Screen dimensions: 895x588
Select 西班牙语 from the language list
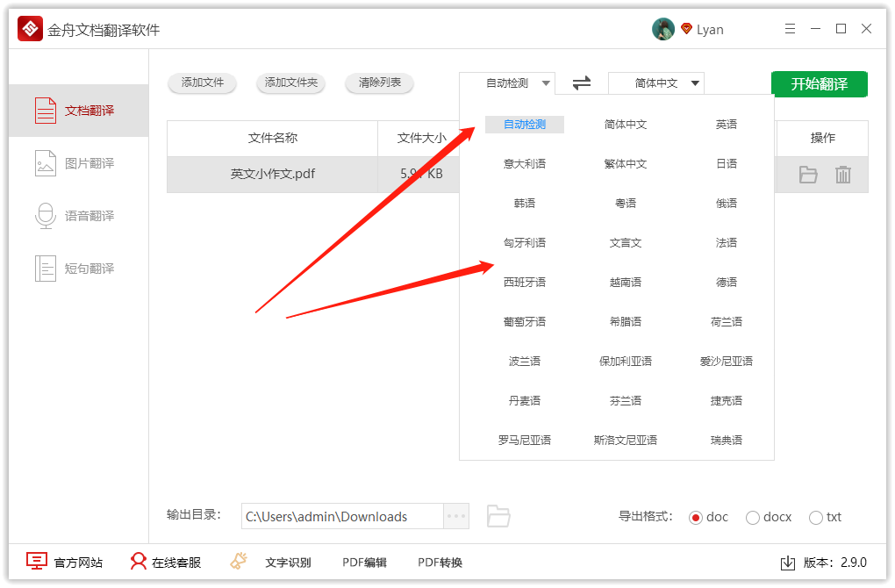[523, 282]
